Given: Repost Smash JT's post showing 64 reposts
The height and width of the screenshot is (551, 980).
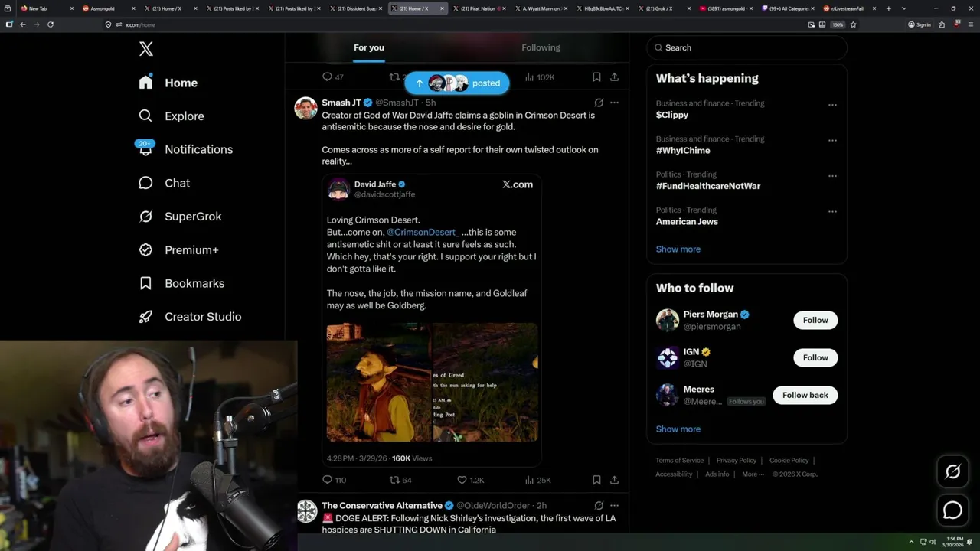Looking at the screenshot, I should (400, 480).
